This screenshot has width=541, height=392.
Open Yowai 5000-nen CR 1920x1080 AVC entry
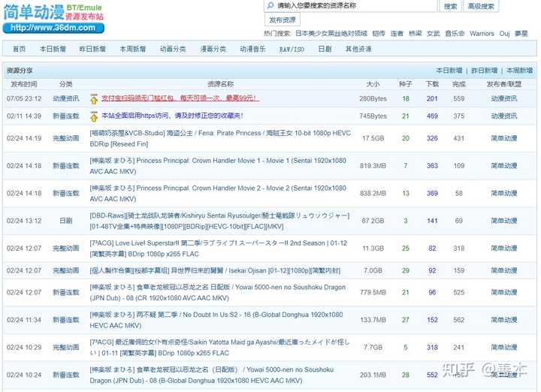[x=217, y=292]
